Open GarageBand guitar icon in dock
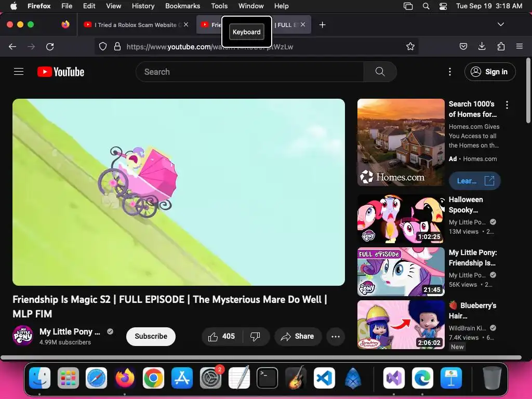This screenshot has width=532, height=399. [296, 378]
